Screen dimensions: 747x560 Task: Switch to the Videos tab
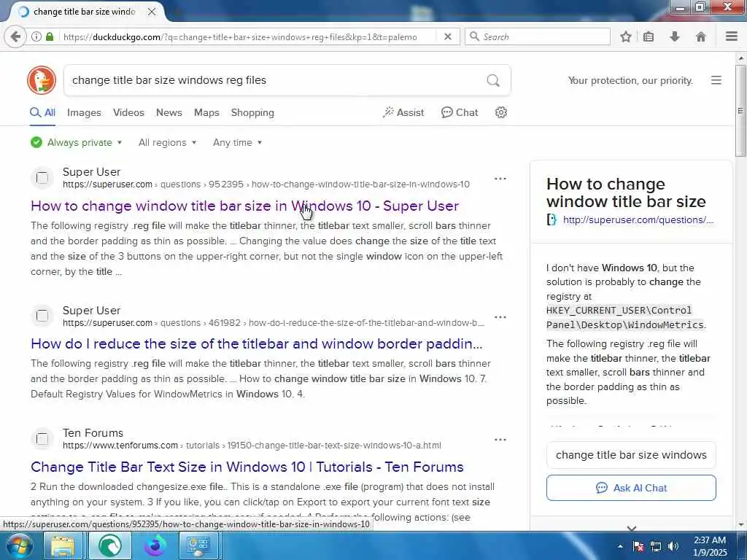128,112
